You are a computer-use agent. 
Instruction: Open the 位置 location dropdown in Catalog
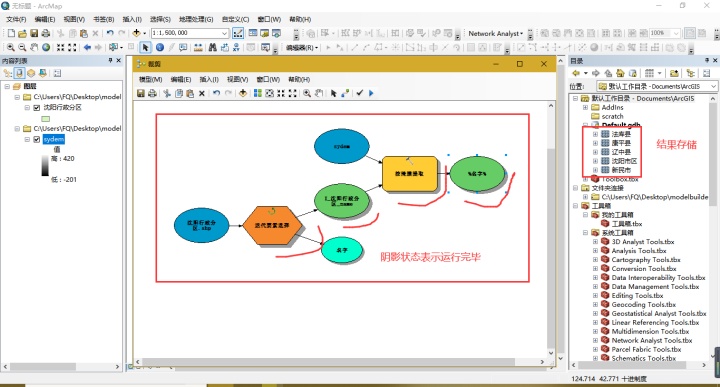point(713,86)
